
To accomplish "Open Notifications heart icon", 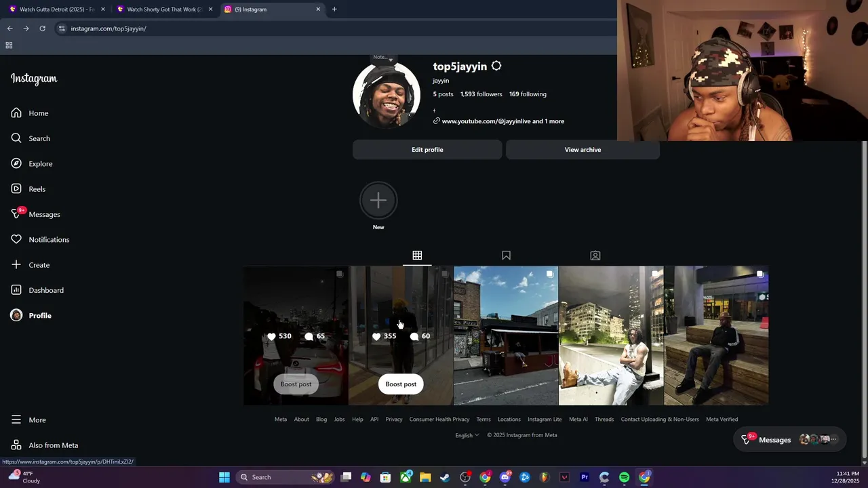I will point(16,239).
